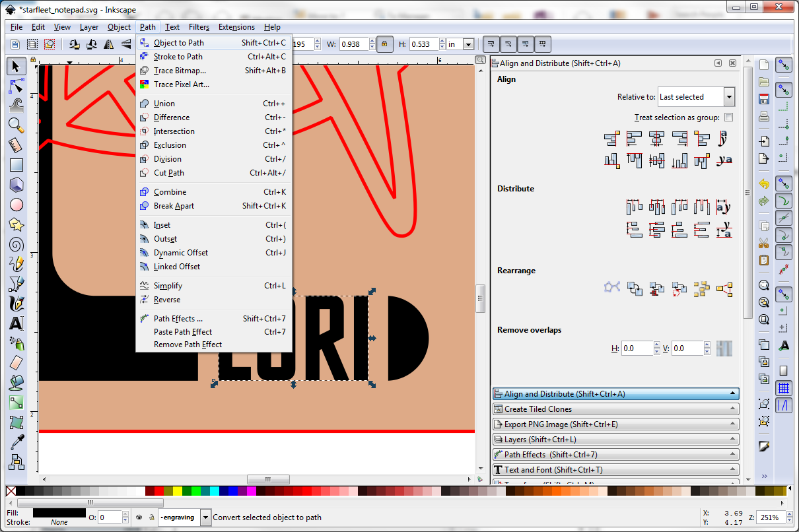Choose Combine from Path menu

pos(214,192)
